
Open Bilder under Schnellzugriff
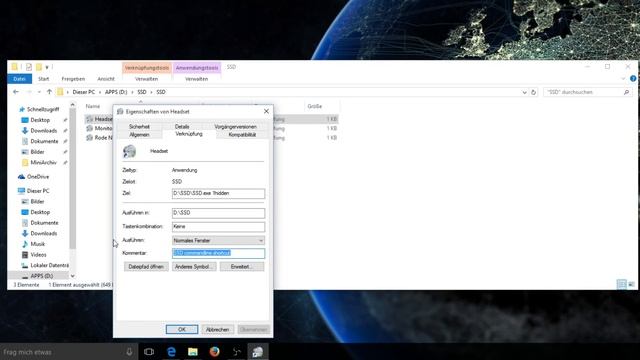[37, 152]
